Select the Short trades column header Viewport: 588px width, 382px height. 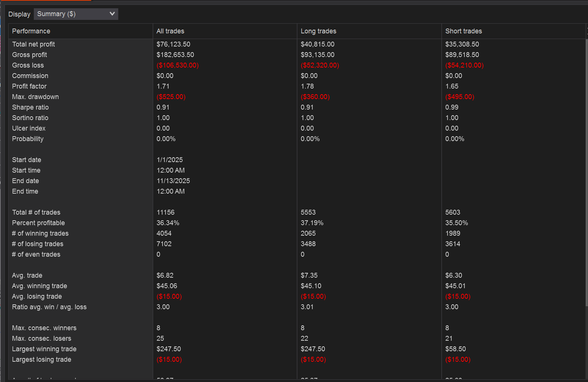tap(463, 31)
